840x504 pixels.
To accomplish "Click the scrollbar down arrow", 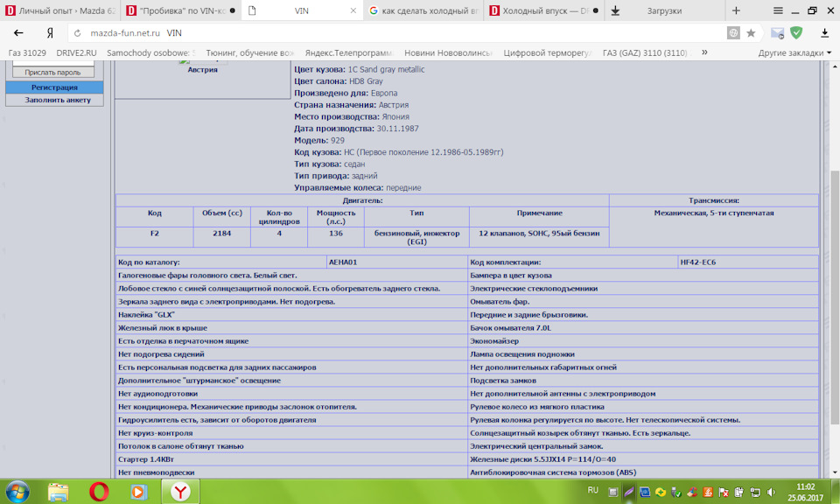I will point(835,472).
